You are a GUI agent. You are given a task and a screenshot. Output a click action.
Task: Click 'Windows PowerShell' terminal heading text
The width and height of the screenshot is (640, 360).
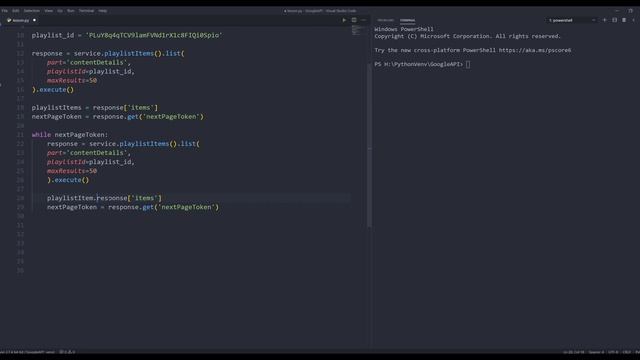coord(404,29)
